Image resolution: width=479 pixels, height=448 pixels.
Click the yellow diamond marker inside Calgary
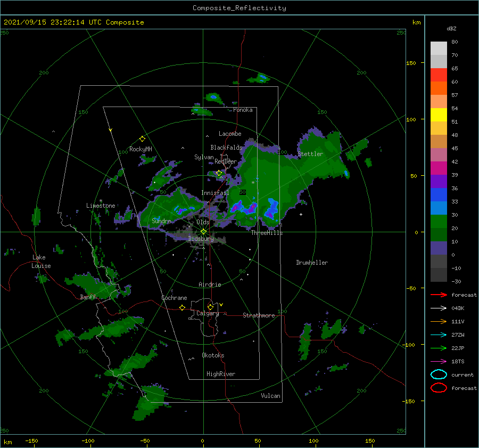point(210,307)
